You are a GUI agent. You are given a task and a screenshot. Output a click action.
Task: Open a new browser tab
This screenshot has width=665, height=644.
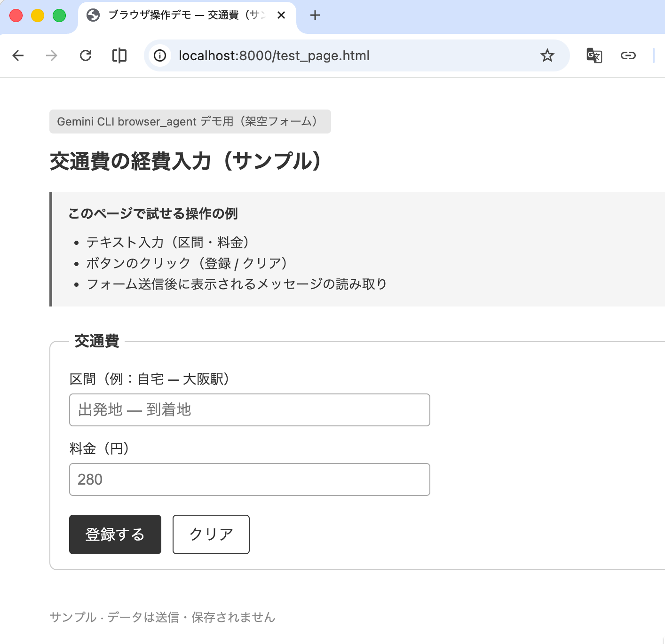315,16
